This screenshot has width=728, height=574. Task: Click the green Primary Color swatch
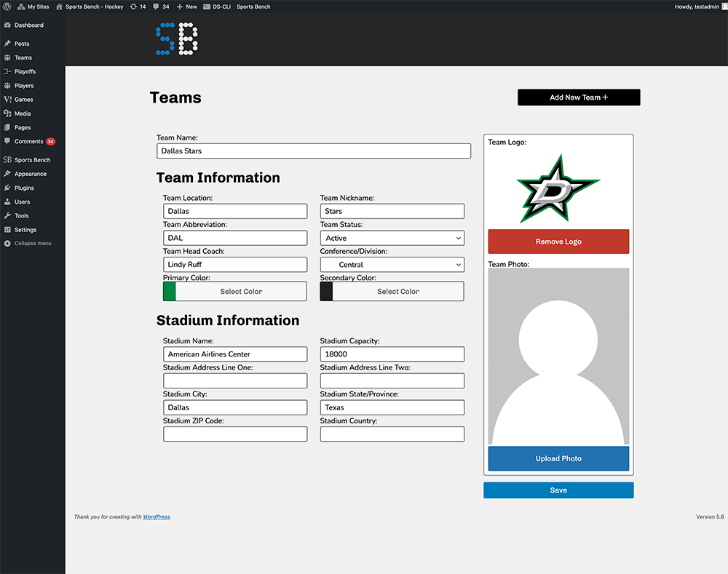coord(170,292)
